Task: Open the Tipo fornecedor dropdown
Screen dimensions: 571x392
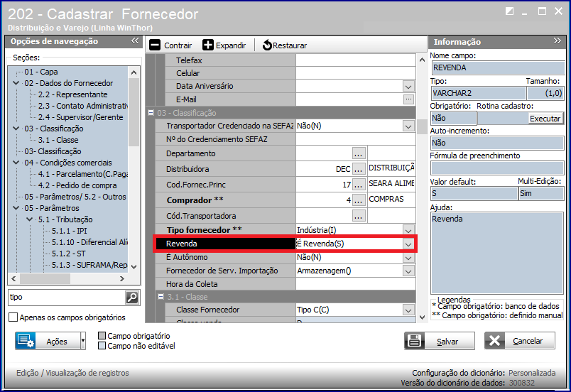Action: [x=408, y=230]
